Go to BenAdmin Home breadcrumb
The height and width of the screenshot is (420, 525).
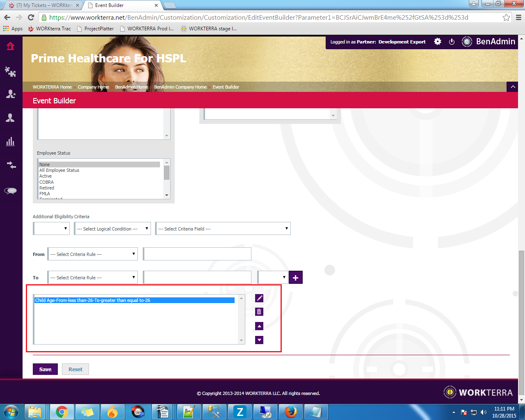click(x=132, y=87)
